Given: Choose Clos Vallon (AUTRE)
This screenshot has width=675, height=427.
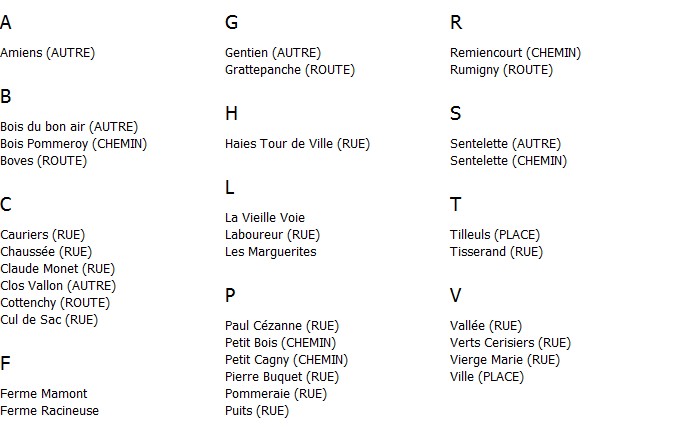Looking at the screenshot, I should [x=58, y=286].
